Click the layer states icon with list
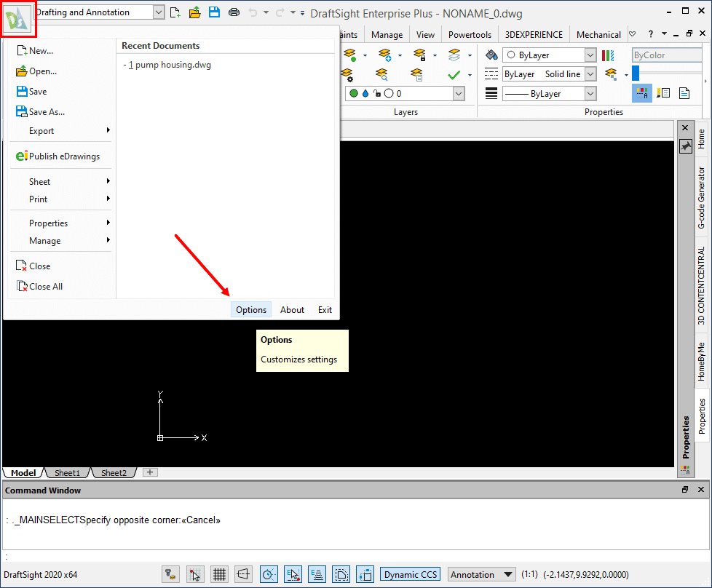Image resolution: width=712 pixels, height=588 pixels. click(417, 74)
